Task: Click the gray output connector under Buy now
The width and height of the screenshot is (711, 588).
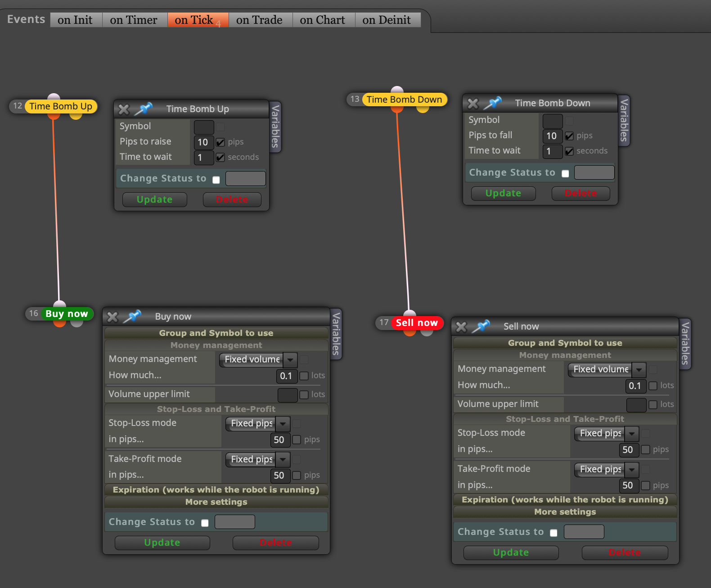Action: pos(77,323)
